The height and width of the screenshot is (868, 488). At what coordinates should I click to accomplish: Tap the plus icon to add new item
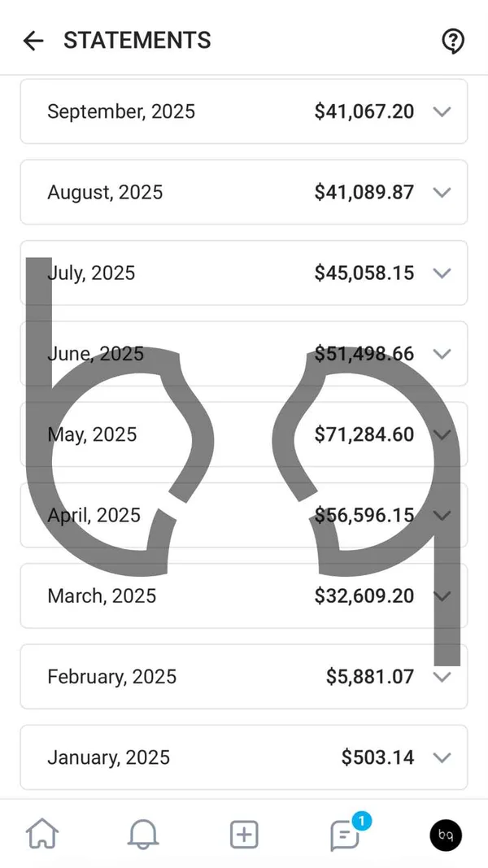(243, 833)
